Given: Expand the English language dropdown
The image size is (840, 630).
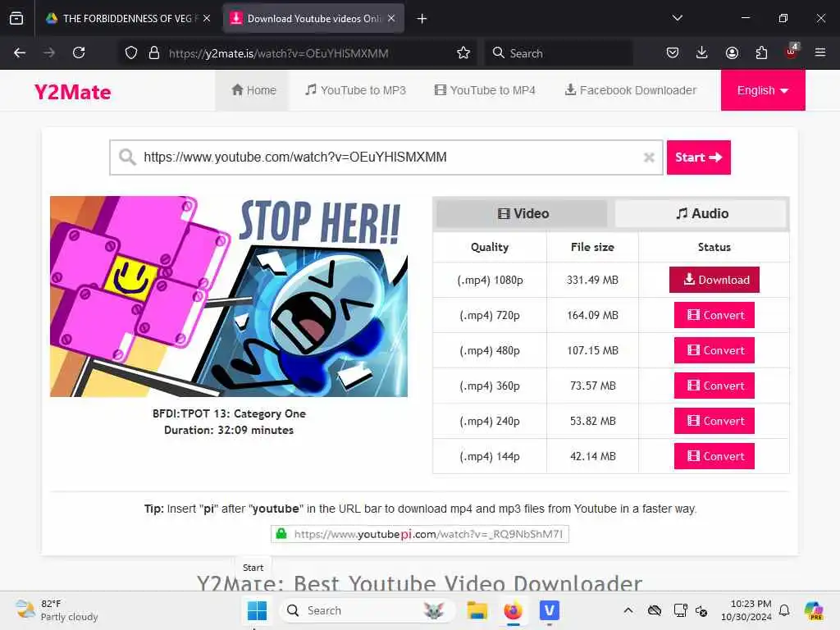Looking at the screenshot, I should [763, 90].
